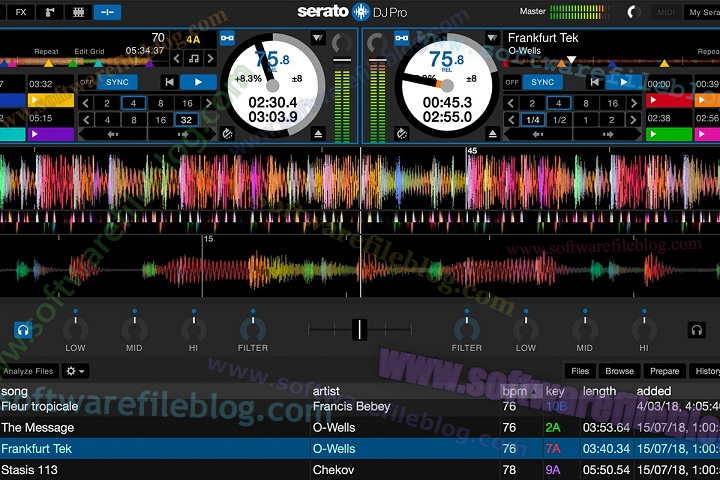720x480 pixels.
Task: Click the right channel HI EQ knob
Action: 644,329
